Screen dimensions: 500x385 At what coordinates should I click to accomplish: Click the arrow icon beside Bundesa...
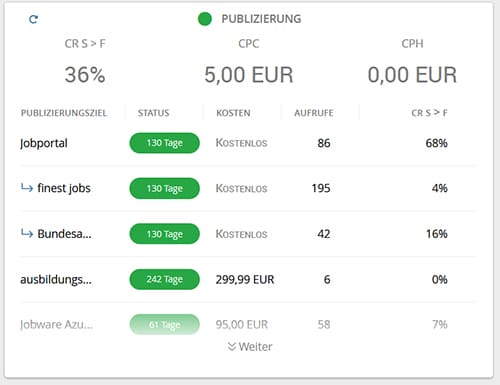tap(27, 233)
